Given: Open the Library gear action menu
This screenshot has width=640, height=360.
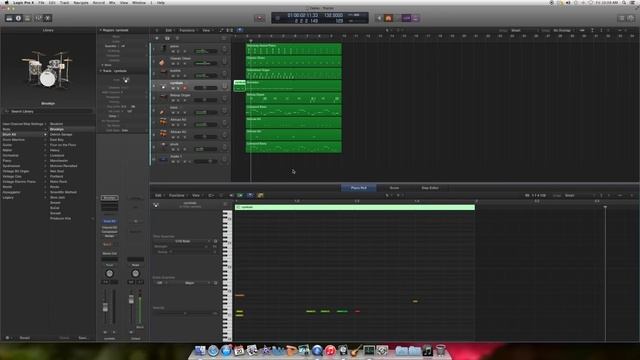Looking at the screenshot, I should pyautogui.click(x=7, y=338).
